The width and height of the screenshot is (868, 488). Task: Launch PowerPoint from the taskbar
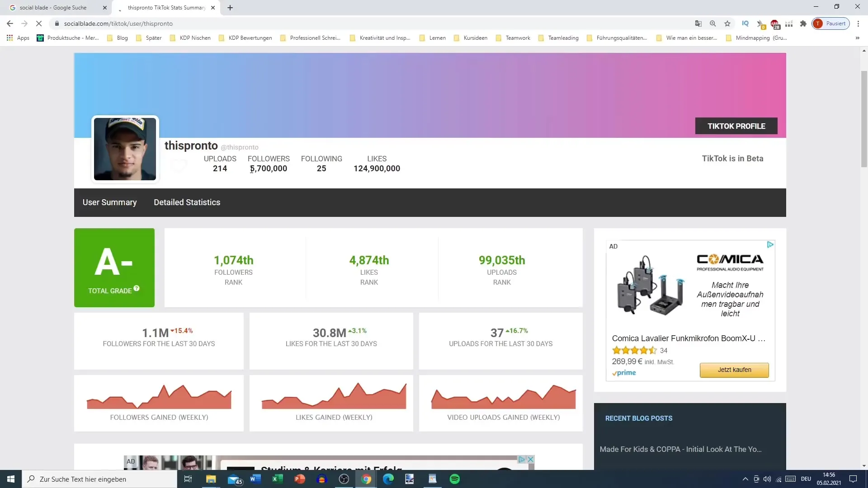coord(299,479)
